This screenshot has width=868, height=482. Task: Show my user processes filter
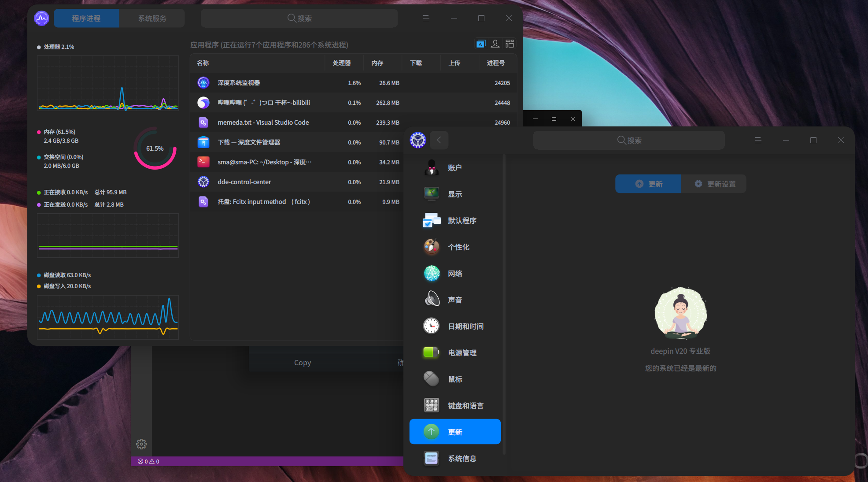click(x=495, y=44)
